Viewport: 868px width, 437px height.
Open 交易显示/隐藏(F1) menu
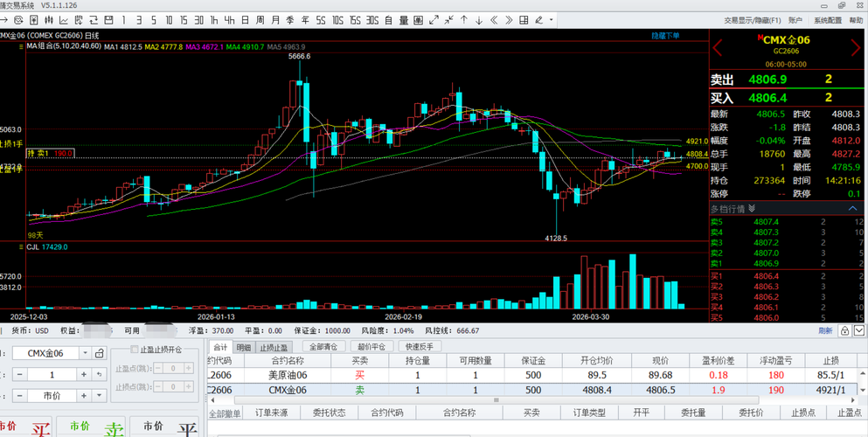tap(753, 20)
